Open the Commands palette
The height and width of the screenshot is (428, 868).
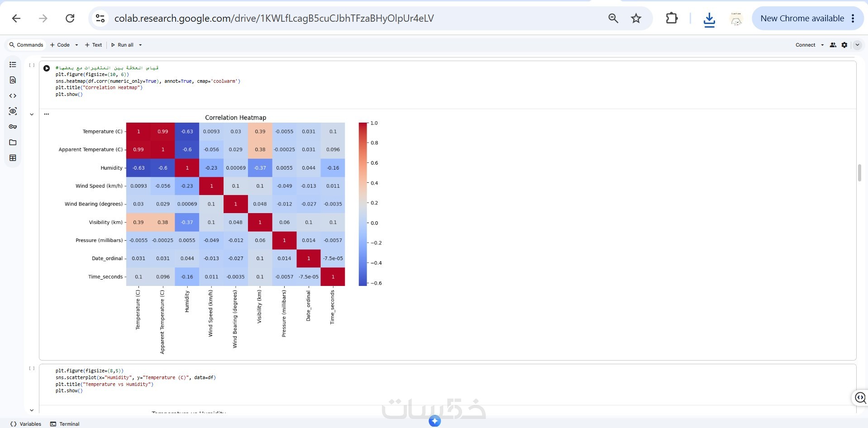(x=26, y=45)
